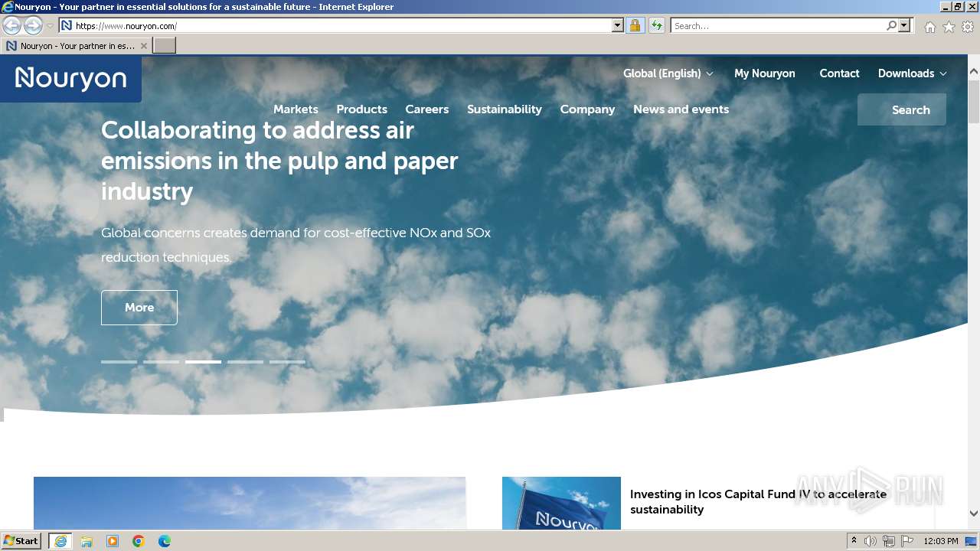Open the Products menu
The width and height of the screenshot is (980, 551).
coord(361,109)
